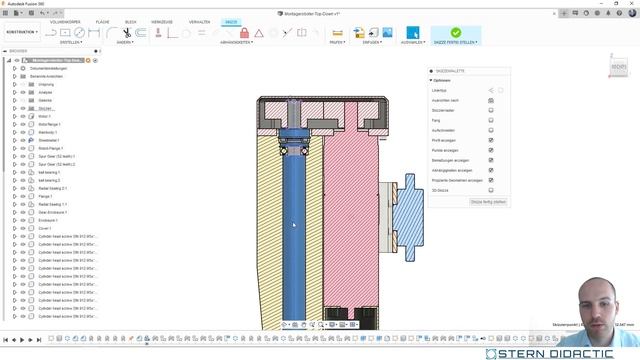Click the Pan hand icon in navigation bar
The height and width of the screenshot is (360, 640).
pos(303,325)
